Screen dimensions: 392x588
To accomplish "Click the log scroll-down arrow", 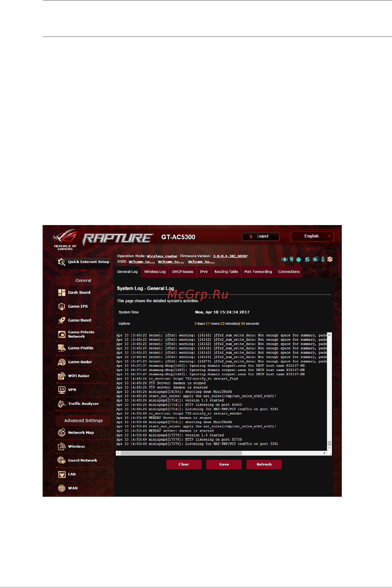I will 329,448.
